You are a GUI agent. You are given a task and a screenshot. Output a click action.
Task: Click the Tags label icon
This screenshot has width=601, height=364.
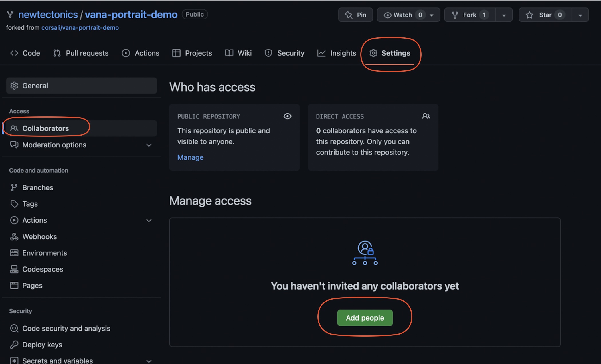(x=14, y=204)
